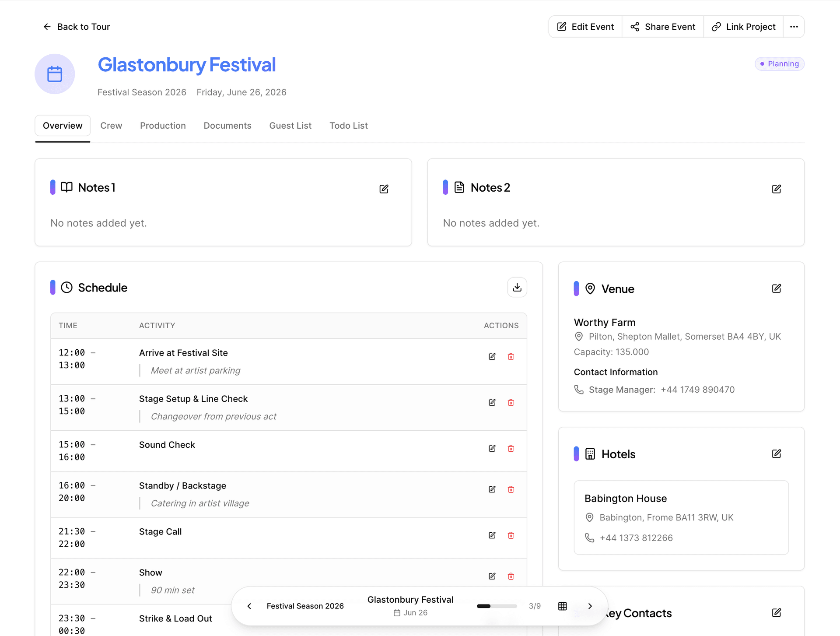The width and height of the screenshot is (840, 636).
Task: Edit the Hotels section
Action: tap(776, 454)
